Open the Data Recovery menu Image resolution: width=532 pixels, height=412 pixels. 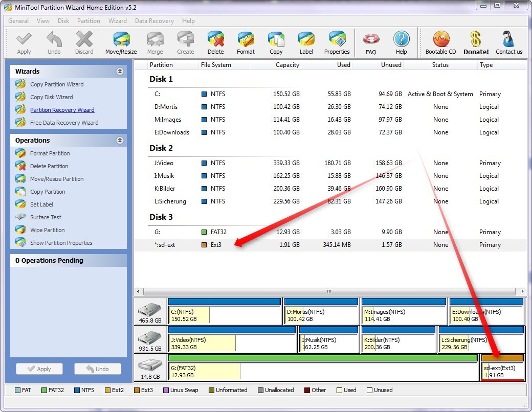[x=154, y=21]
